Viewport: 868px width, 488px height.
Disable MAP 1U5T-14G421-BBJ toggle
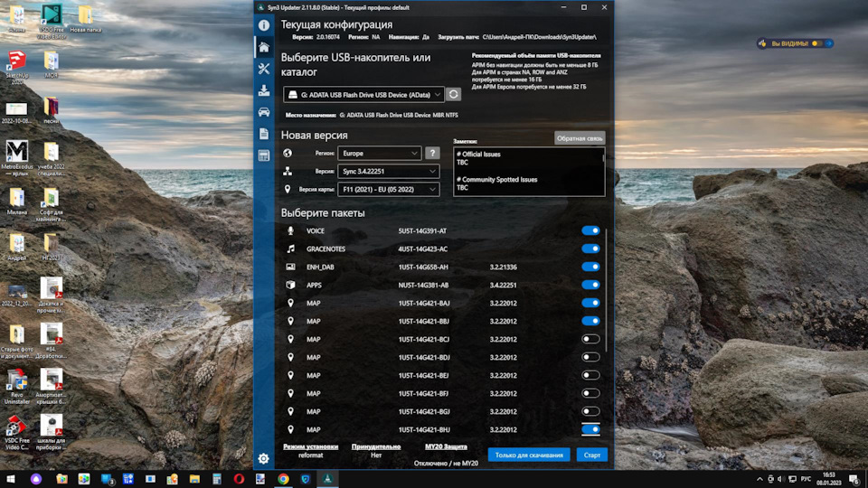[590, 321]
